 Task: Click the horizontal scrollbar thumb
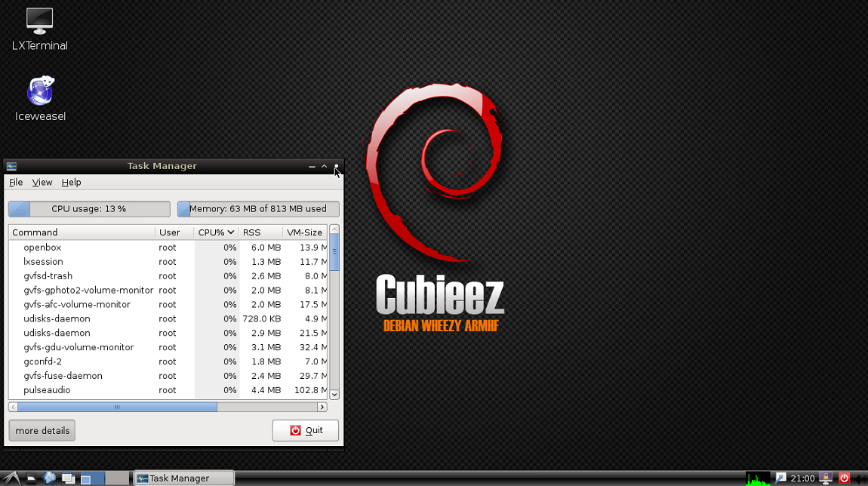(117, 407)
